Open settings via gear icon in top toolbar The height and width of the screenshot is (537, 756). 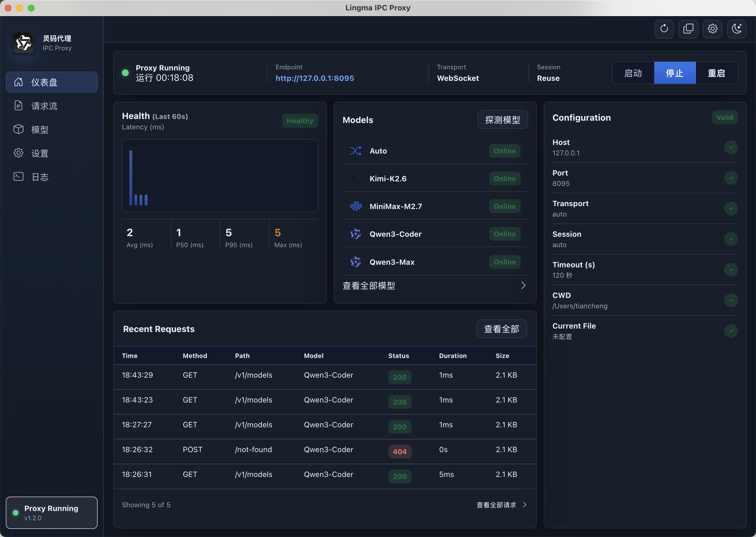click(712, 29)
